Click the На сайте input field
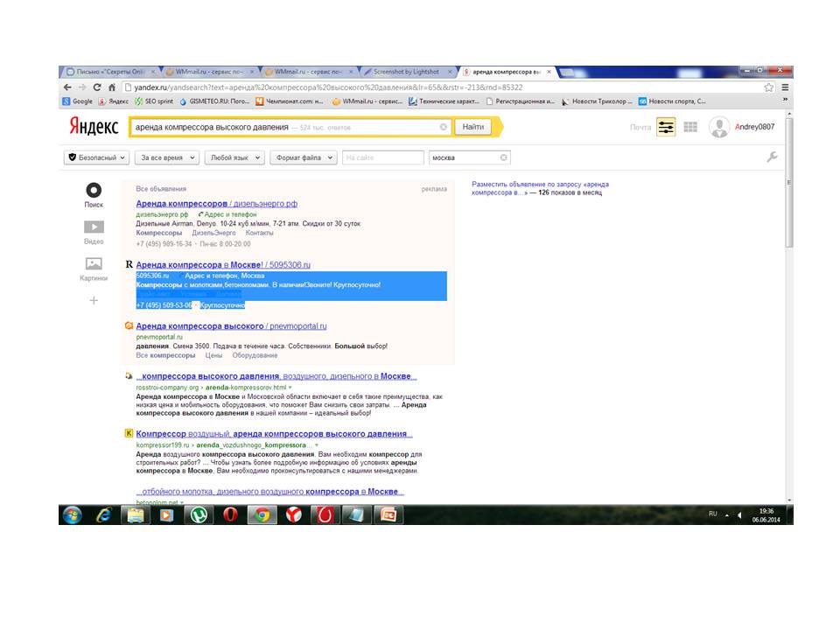The image size is (840, 630). pos(383,157)
